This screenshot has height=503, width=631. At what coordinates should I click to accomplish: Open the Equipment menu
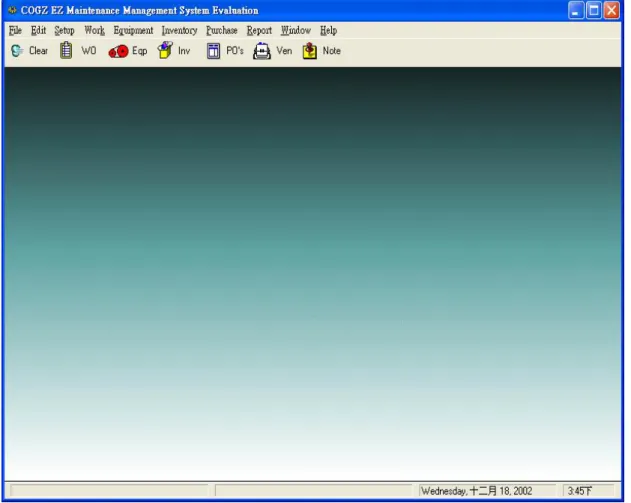point(133,31)
